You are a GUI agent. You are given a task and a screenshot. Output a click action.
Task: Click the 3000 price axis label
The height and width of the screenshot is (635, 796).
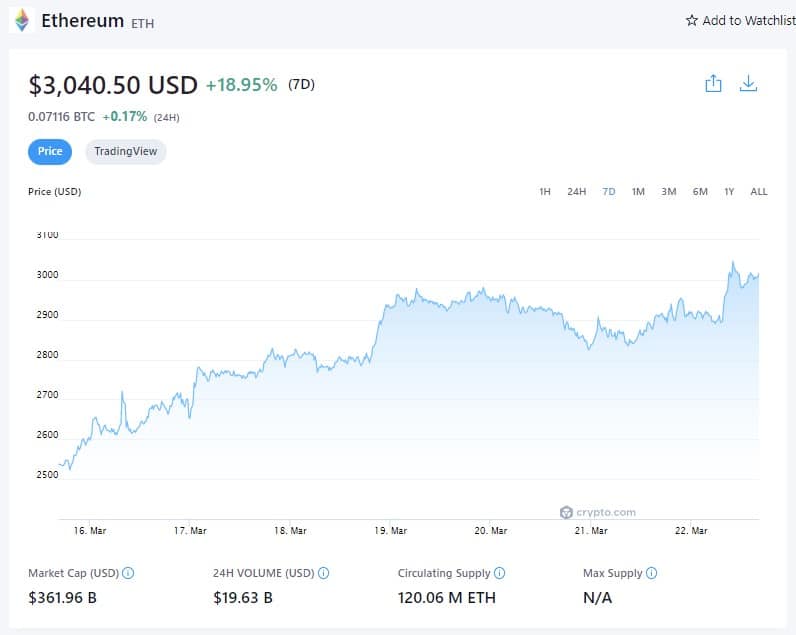pyautogui.click(x=47, y=275)
